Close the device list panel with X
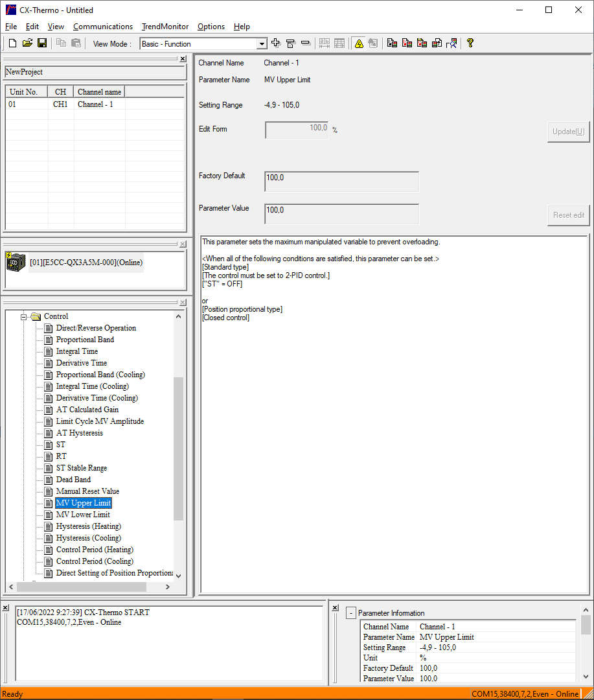 pyautogui.click(x=183, y=244)
